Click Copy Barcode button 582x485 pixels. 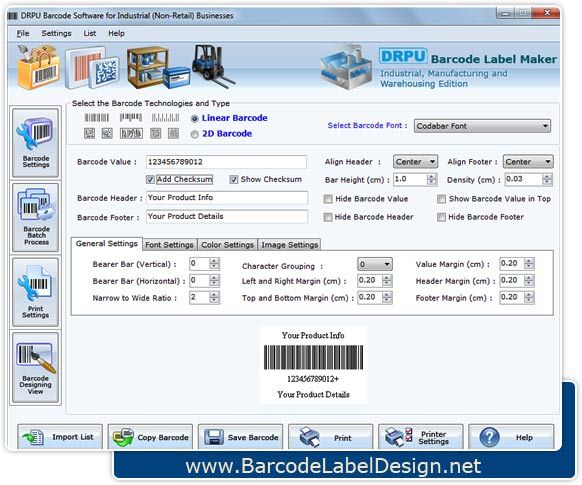click(150, 437)
